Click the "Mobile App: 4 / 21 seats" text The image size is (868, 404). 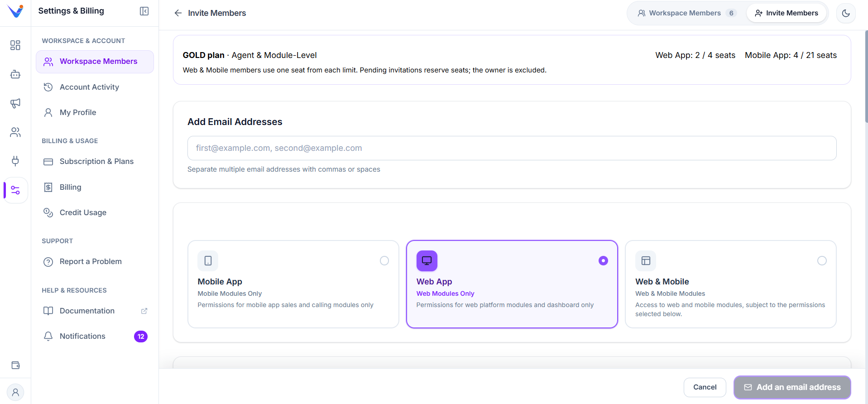[x=791, y=55]
